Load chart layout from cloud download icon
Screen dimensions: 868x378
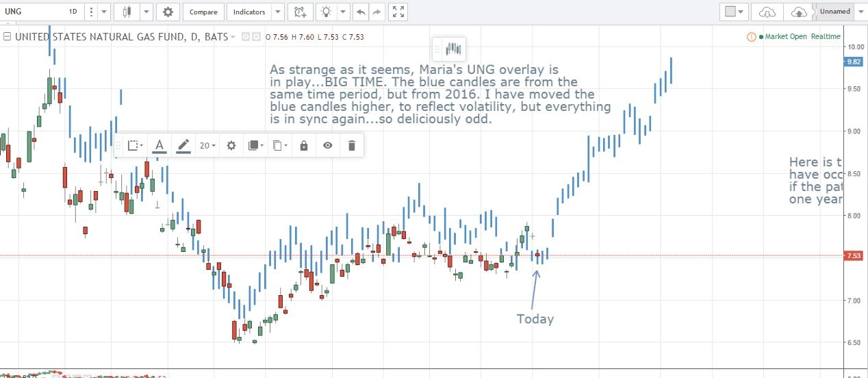tap(768, 12)
